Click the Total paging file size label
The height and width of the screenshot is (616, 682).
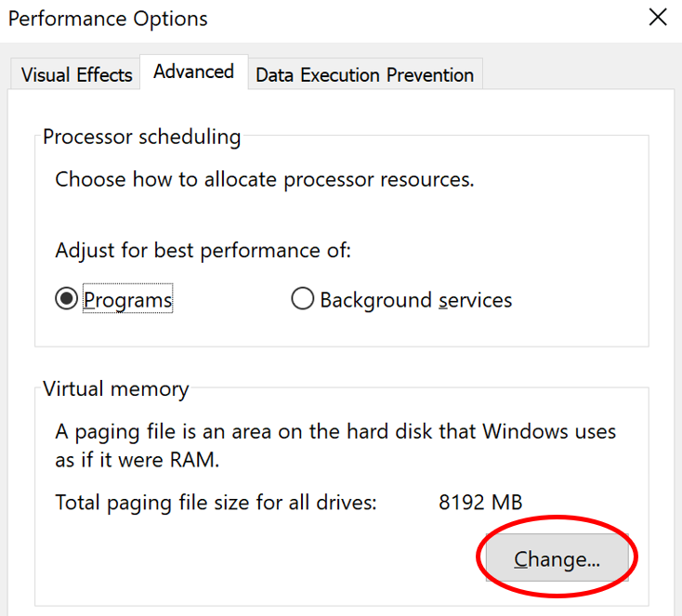216,503
